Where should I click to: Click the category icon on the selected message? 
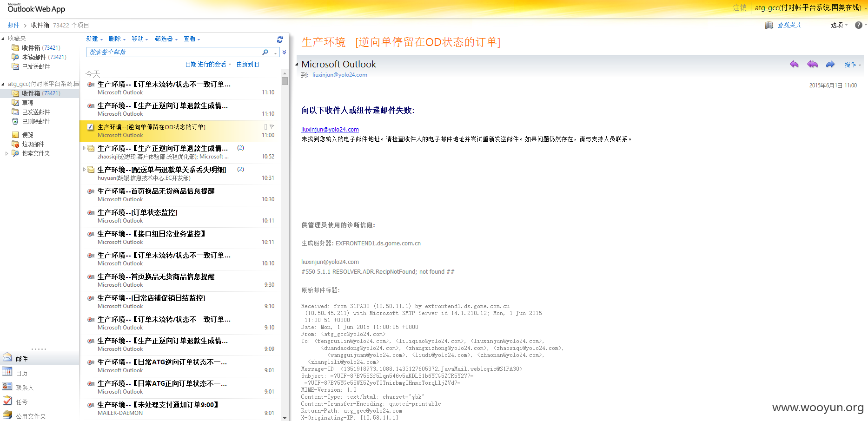coord(266,127)
